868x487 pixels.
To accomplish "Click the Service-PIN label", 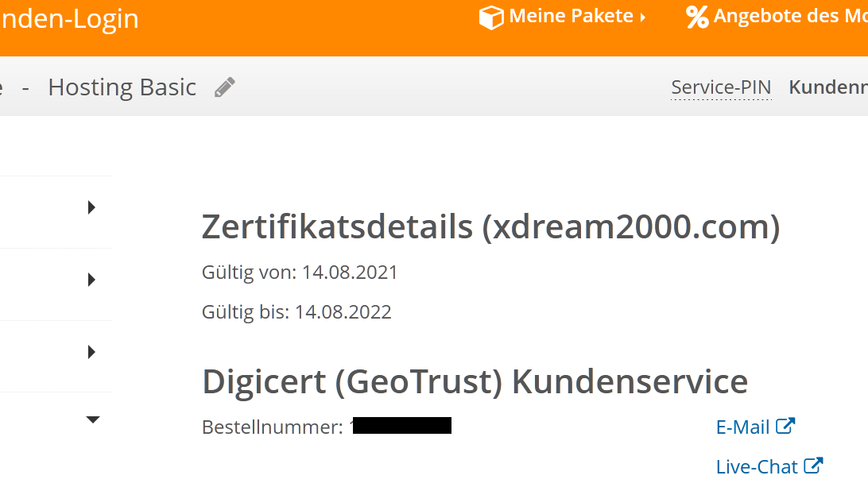I will [x=721, y=87].
